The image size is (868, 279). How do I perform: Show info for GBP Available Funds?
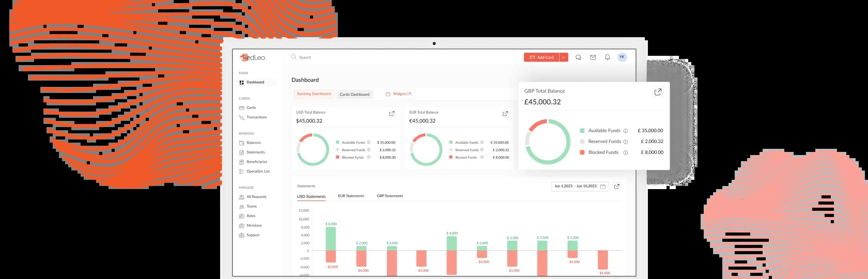coord(625,131)
